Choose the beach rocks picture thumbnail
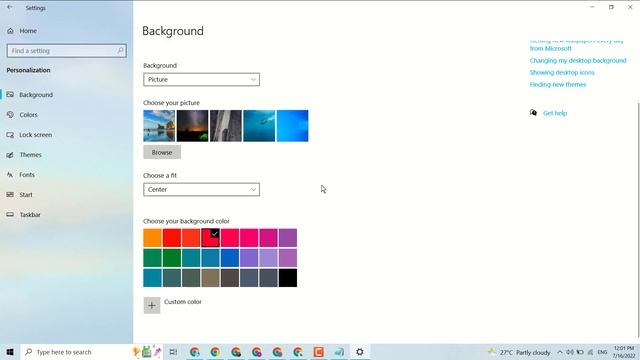This screenshot has width=640, height=360. click(159, 126)
